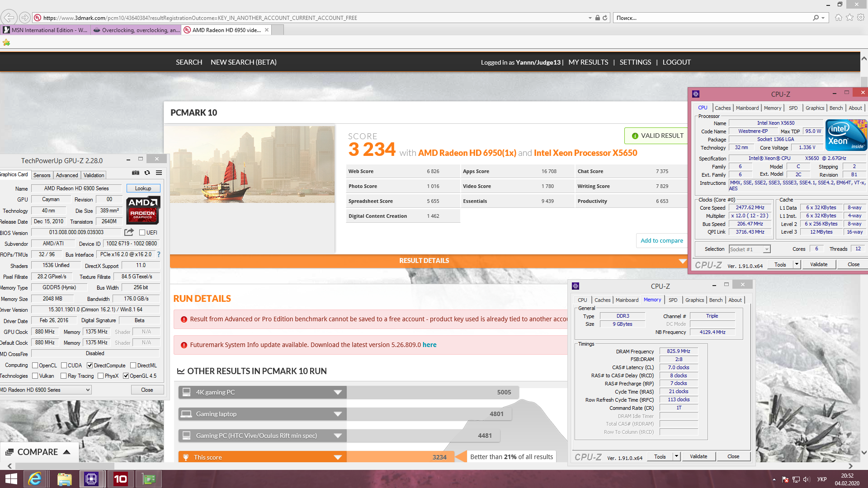Toggle the CUDA checkbox
Image resolution: width=868 pixels, height=488 pixels.
point(64,366)
